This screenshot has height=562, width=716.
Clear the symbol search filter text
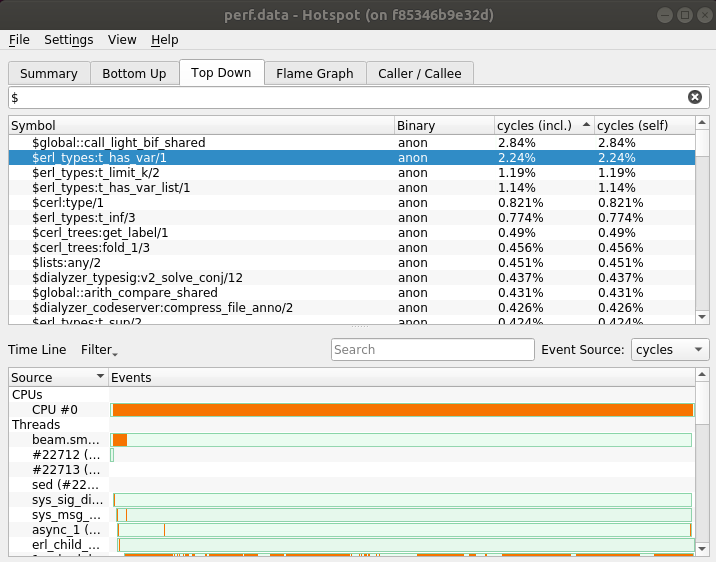click(x=694, y=97)
